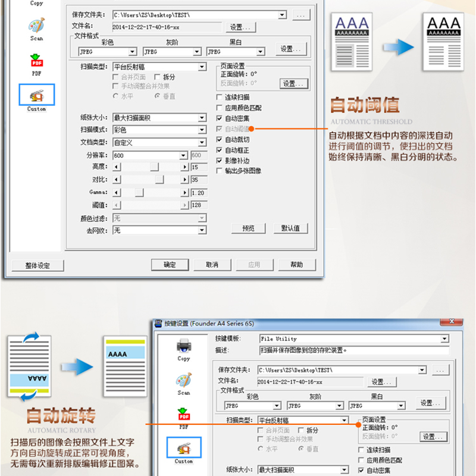Click the Copy printer icon in lower dialog
The width and height of the screenshot is (476, 476).
click(x=184, y=347)
